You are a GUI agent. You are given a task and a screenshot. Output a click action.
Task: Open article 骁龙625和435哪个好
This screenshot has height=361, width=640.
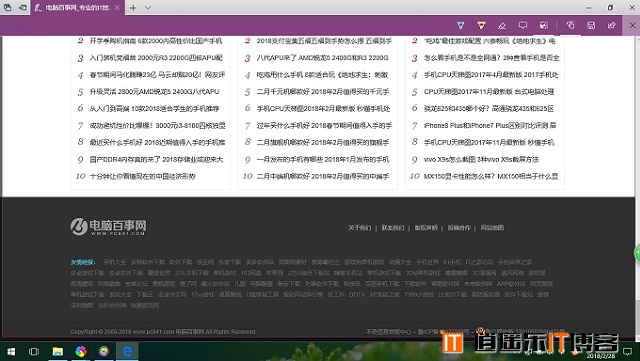point(489,109)
